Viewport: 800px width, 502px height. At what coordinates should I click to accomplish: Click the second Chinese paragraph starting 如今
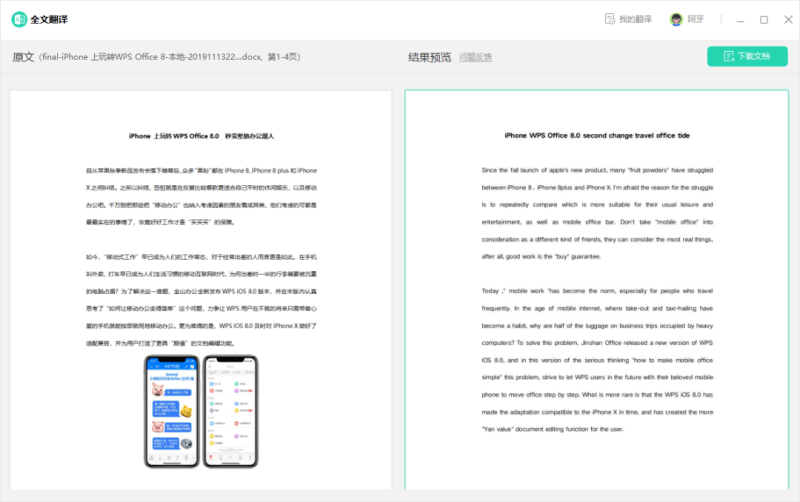[x=201, y=300]
